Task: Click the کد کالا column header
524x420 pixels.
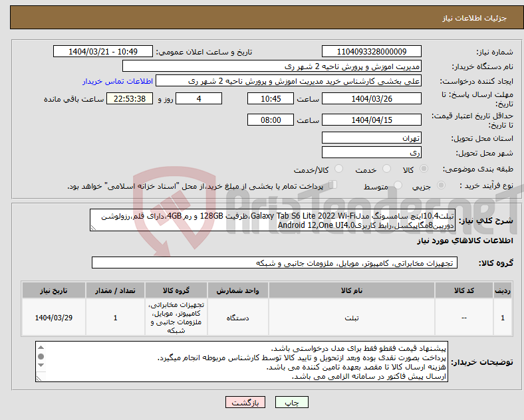Action: pos(464,290)
